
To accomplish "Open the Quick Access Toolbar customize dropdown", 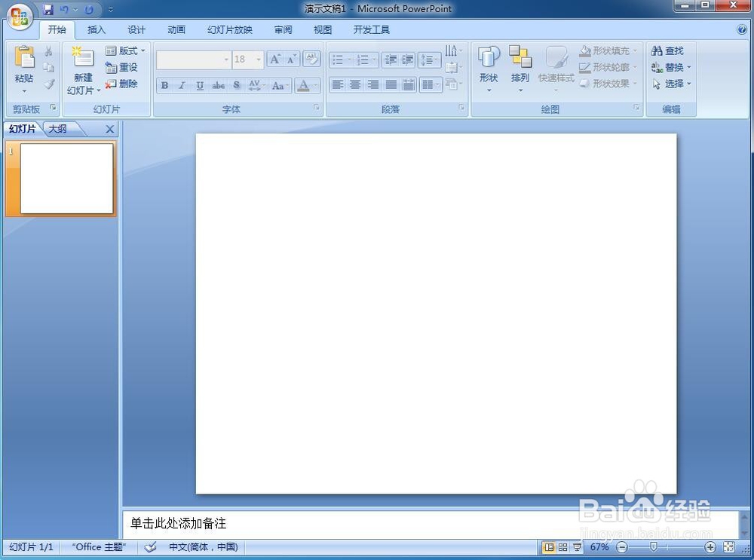I will 109,8.
